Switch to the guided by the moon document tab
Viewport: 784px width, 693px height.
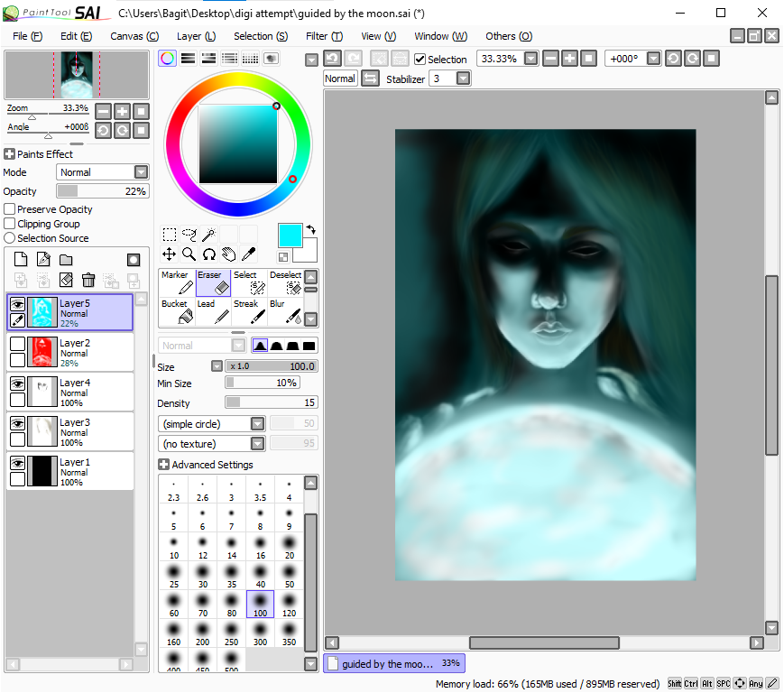click(394, 663)
